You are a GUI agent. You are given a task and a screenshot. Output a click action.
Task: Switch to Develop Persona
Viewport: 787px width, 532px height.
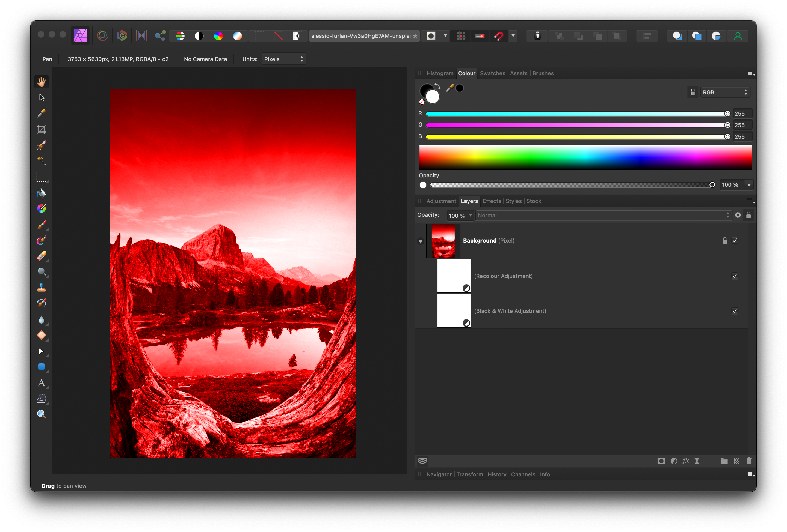(x=122, y=35)
